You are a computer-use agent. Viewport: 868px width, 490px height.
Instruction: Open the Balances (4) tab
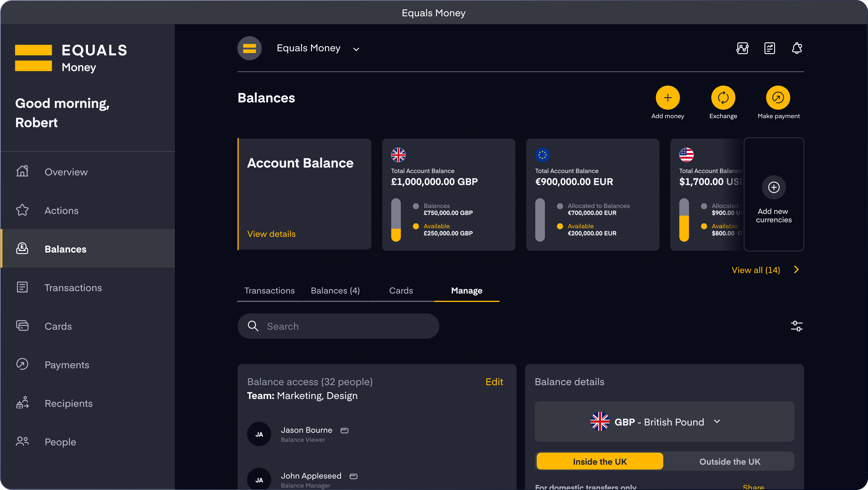click(335, 291)
